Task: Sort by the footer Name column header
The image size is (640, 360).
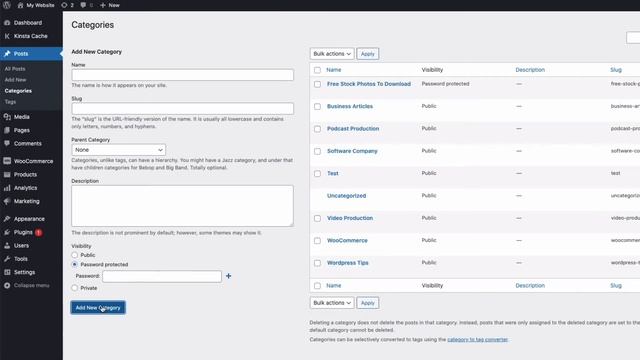Action: pyautogui.click(x=334, y=286)
